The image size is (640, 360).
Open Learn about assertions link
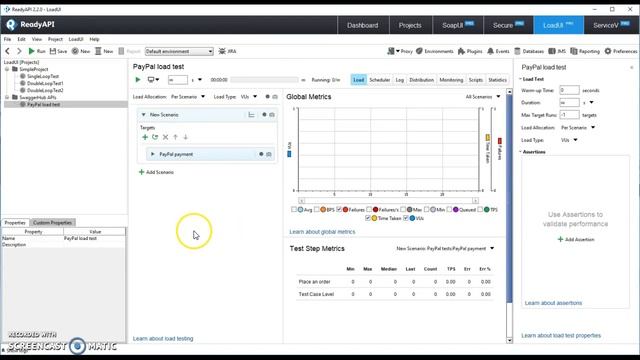(553, 303)
